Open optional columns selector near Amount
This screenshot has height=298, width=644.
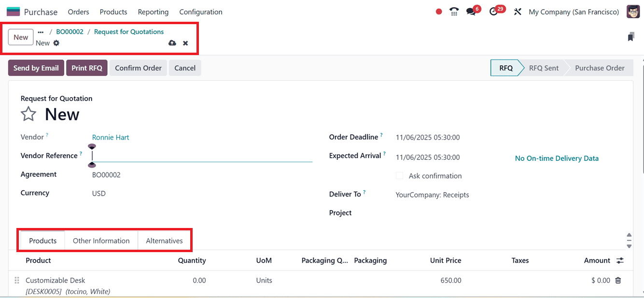[619, 260]
